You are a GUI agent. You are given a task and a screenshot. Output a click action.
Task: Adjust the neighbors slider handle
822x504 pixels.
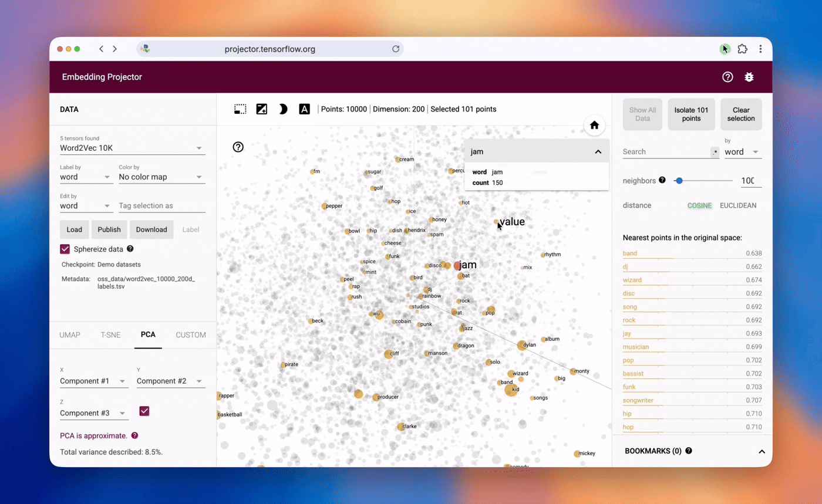[x=679, y=181]
